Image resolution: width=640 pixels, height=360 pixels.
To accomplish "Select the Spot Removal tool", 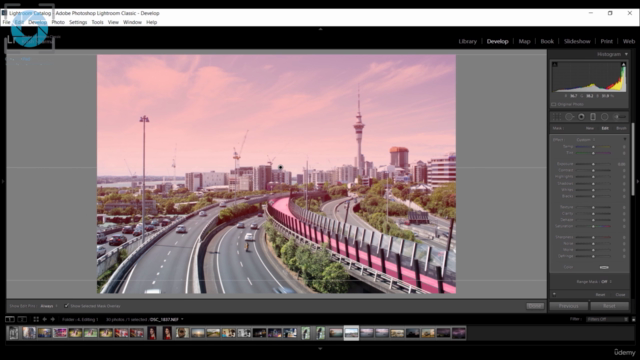I will [569, 117].
